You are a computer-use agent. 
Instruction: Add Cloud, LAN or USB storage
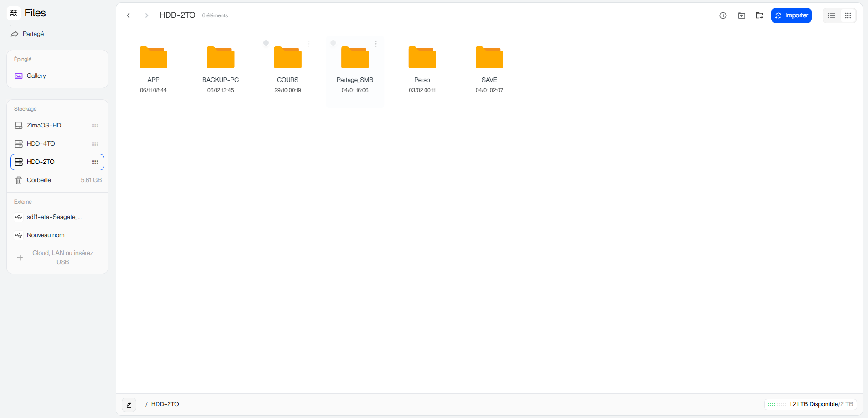[57, 258]
